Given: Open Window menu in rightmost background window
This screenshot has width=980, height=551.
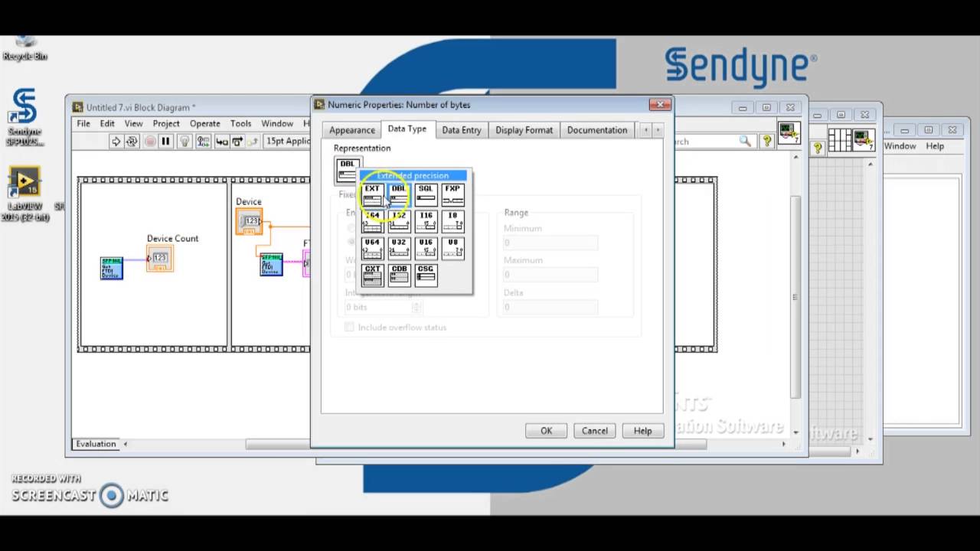Looking at the screenshot, I should pos(900,146).
